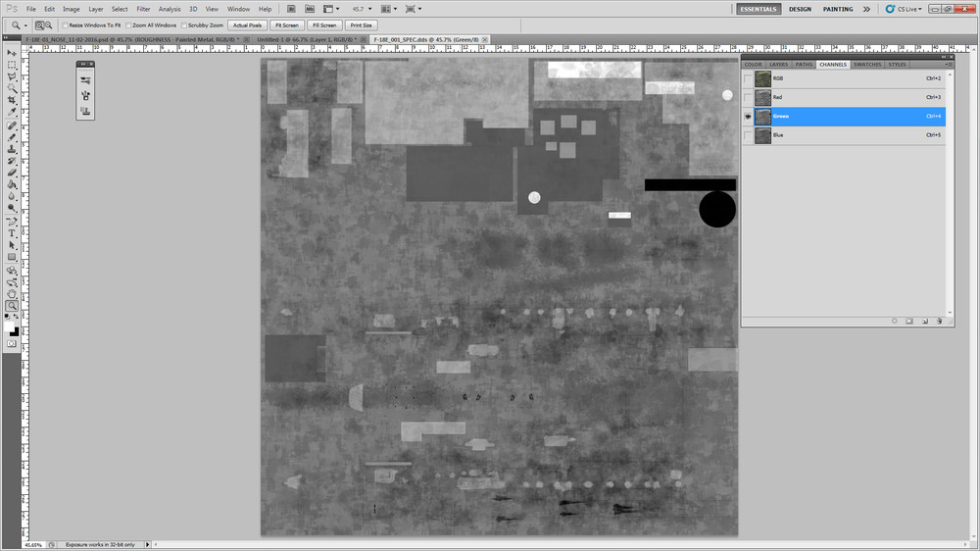The width and height of the screenshot is (980, 551).
Task: Select the Brush tool
Action: click(12, 137)
